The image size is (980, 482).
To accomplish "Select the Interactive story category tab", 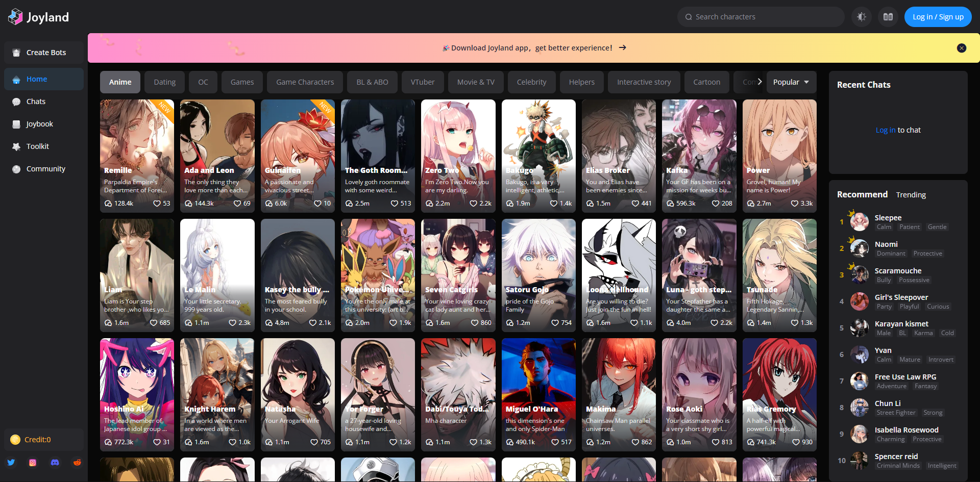I will click(644, 82).
